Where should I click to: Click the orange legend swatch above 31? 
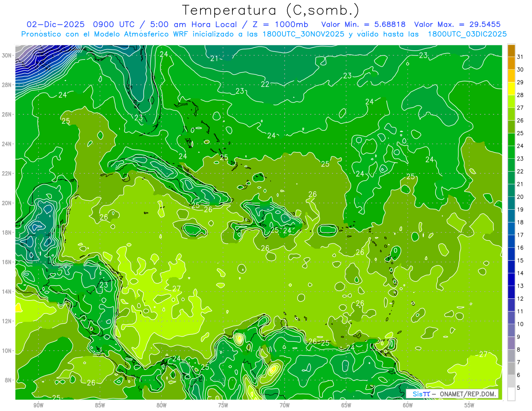click(511, 50)
